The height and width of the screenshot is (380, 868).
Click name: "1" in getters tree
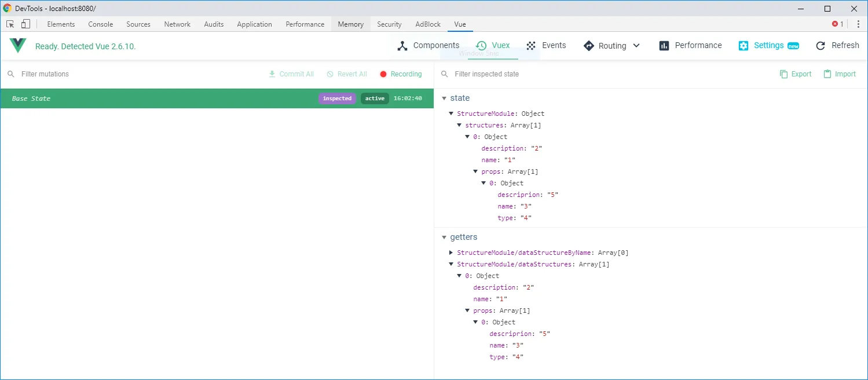coord(490,299)
